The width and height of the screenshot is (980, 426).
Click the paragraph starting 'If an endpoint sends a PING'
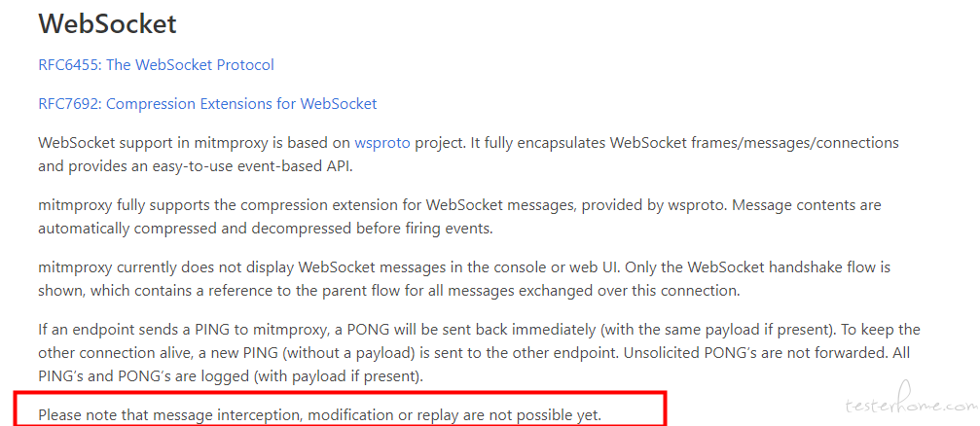point(480,353)
